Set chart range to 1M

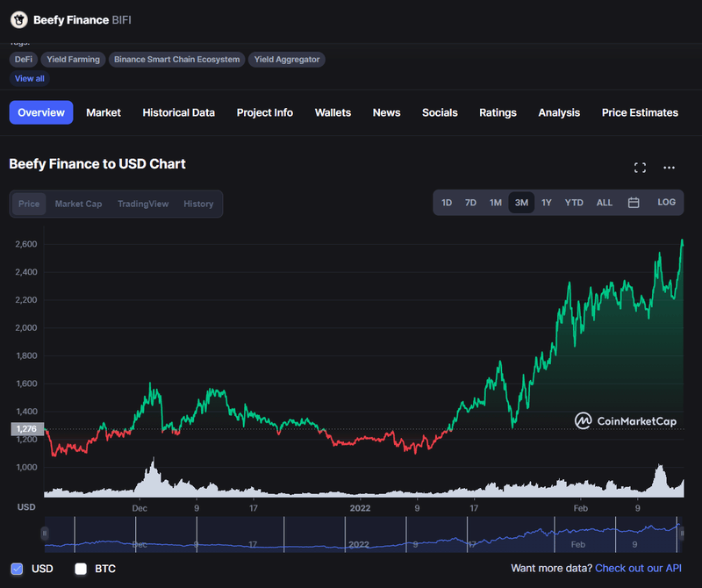click(495, 203)
